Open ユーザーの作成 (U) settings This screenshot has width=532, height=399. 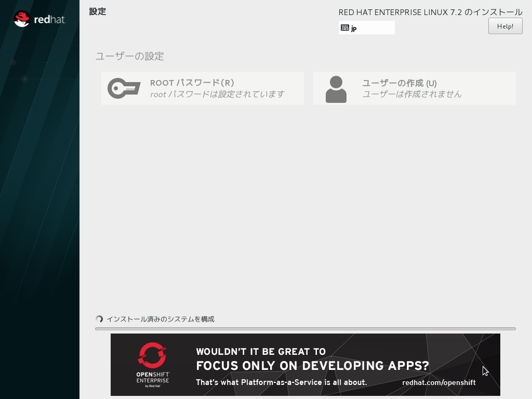pyautogui.click(x=414, y=88)
